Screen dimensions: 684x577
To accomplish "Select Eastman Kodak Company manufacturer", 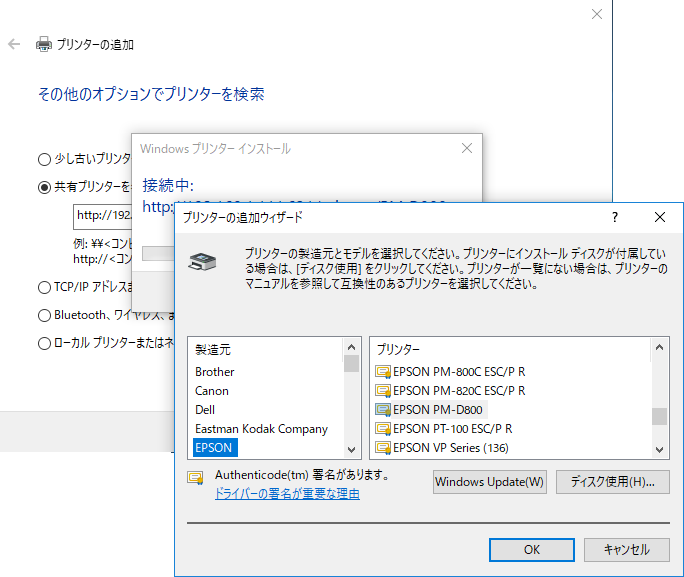I will pos(261,429).
